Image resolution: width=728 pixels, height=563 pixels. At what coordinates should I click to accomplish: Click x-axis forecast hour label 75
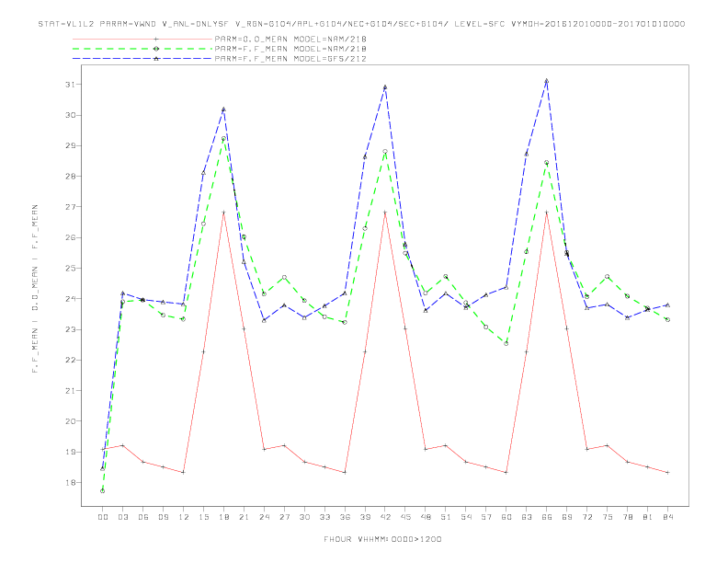(608, 517)
